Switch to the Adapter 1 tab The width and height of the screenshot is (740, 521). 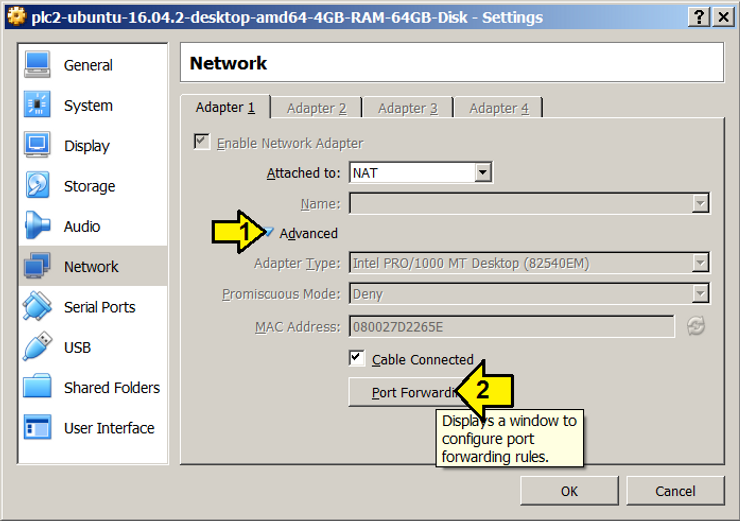(226, 107)
